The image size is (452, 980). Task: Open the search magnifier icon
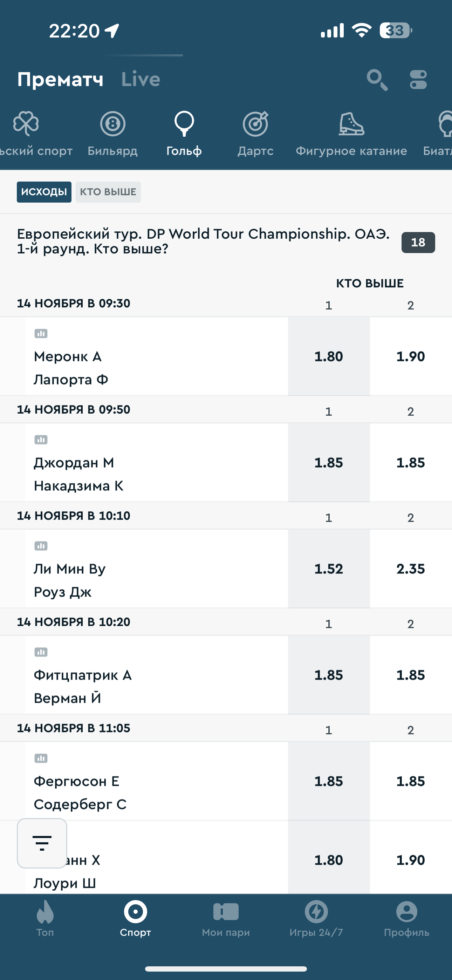click(x=377, y=80)
